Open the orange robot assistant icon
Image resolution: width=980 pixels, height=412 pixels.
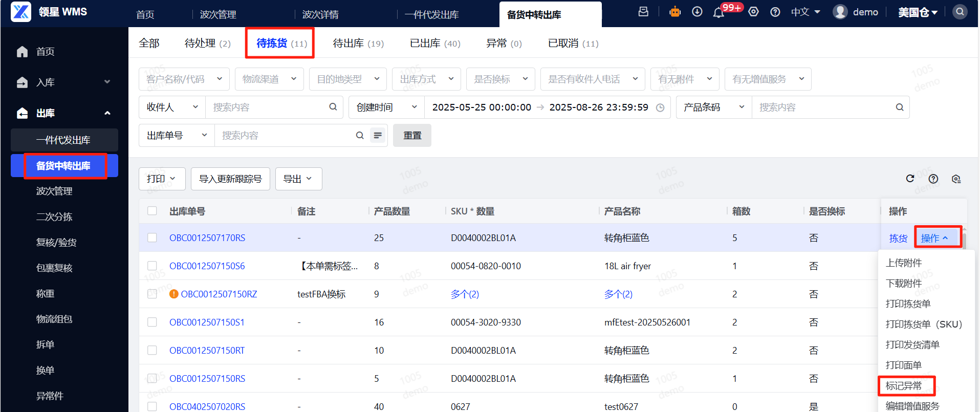pos(675,12)
